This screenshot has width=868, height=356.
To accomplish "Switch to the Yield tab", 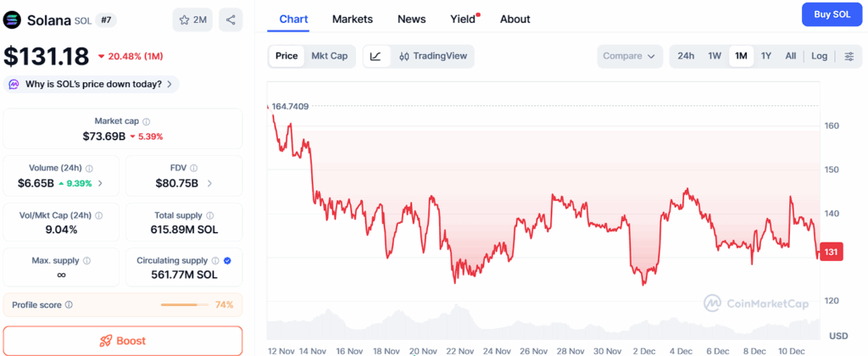I will click(462, 19).
